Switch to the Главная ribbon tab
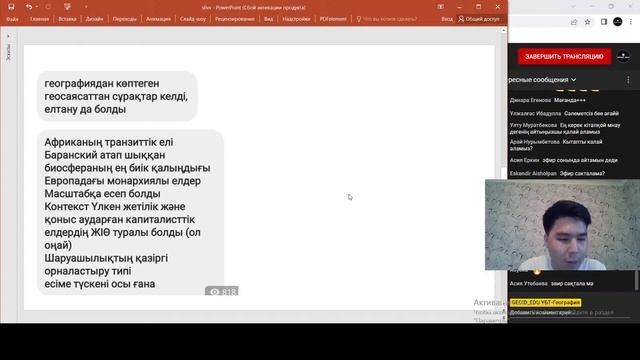640x360 pixels. click(x=39, y=19)
